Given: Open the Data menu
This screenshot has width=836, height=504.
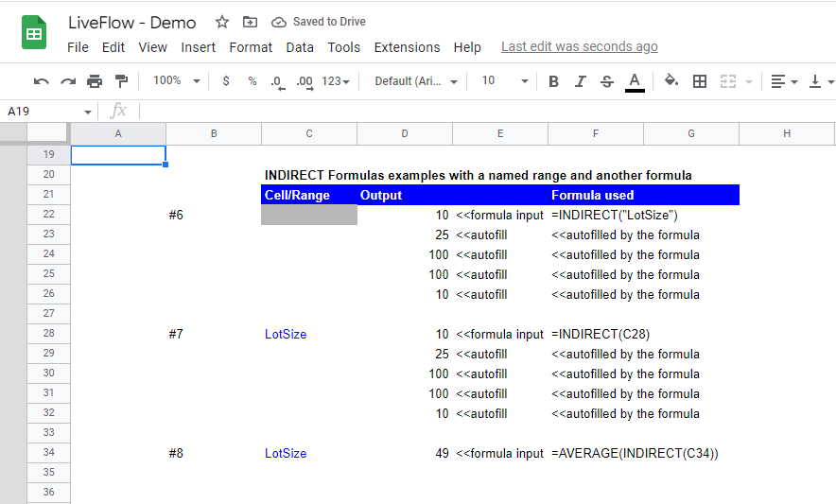Looking at the screenshot, I should (300, 47).
